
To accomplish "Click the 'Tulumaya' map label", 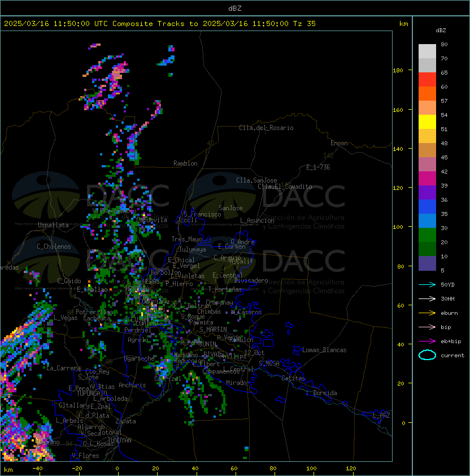I will click(193, 249).
